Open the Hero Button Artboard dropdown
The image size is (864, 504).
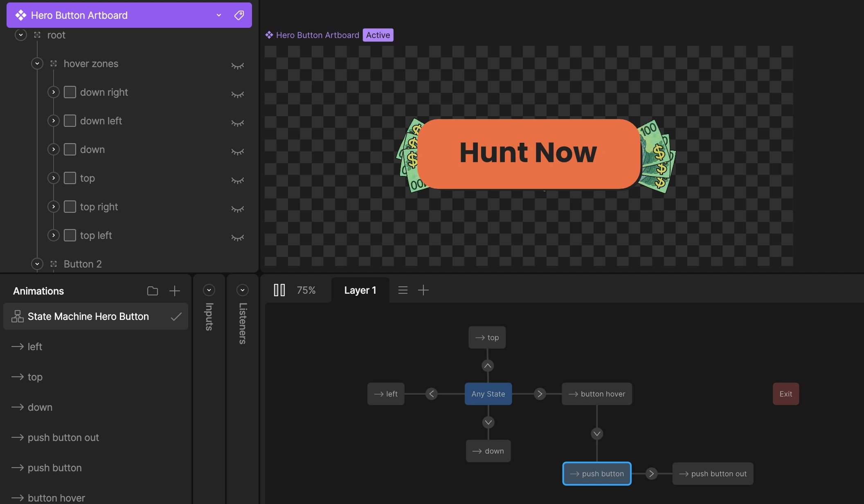pyautogui.click(x=219, y=15)
